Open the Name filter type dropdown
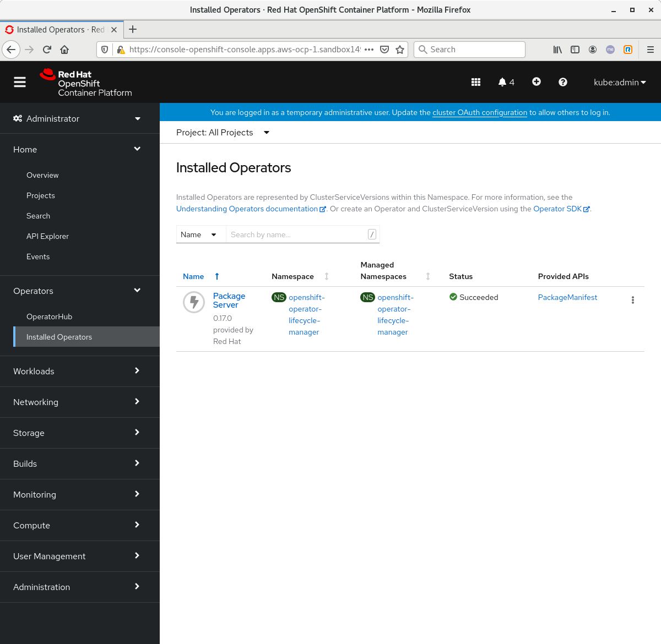This screenshot has width=661, height=644. (201, 234)
